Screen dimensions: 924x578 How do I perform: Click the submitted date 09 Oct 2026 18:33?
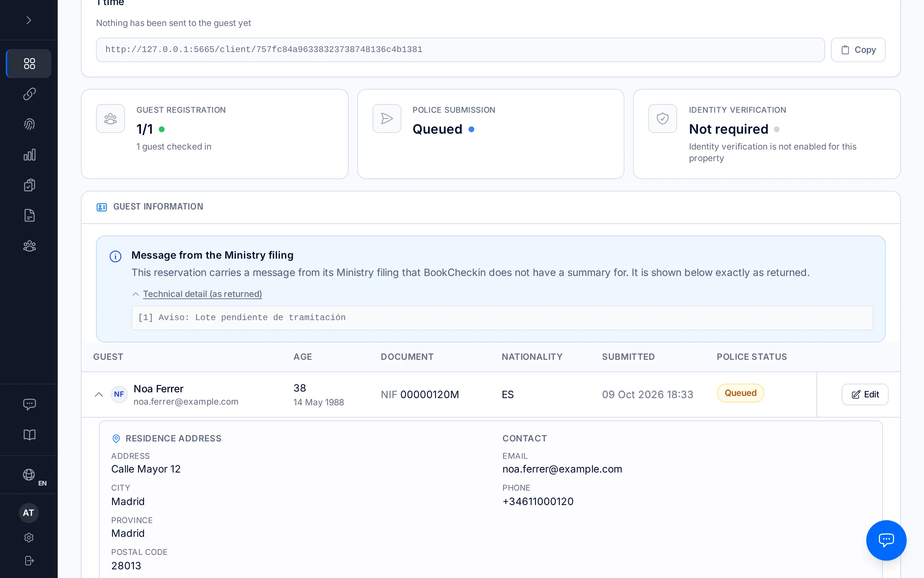[648, 394]
